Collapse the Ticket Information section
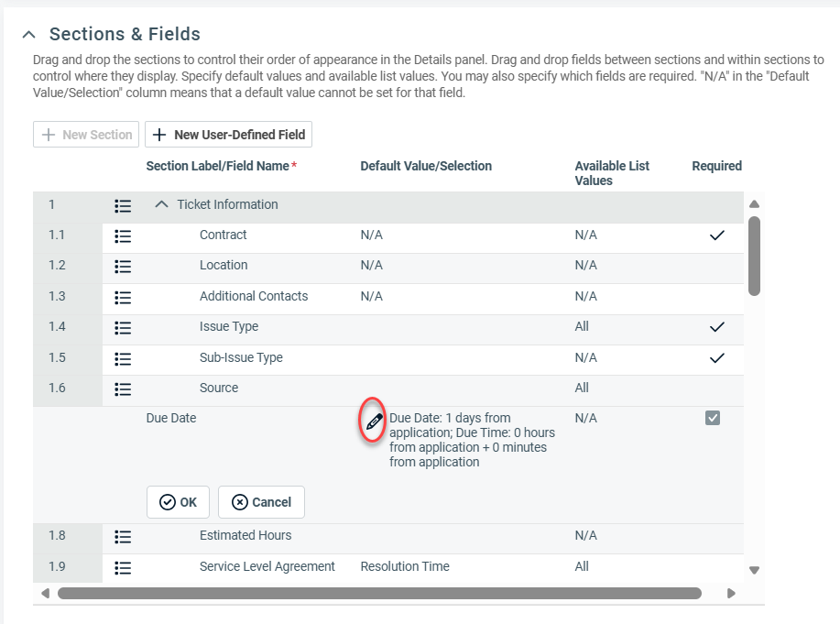The image size is (840, 624). coord(162,204)
